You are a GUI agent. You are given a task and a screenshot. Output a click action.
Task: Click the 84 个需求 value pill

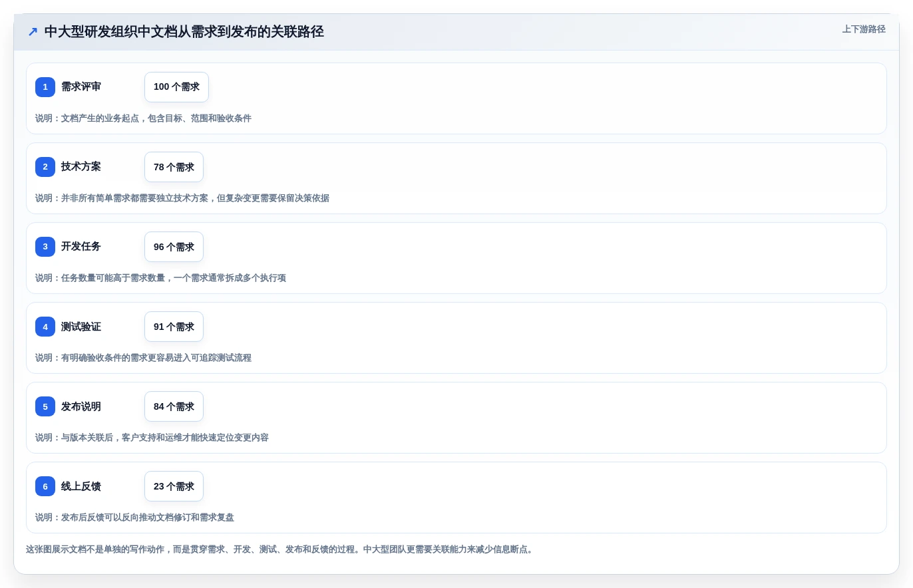174,406
